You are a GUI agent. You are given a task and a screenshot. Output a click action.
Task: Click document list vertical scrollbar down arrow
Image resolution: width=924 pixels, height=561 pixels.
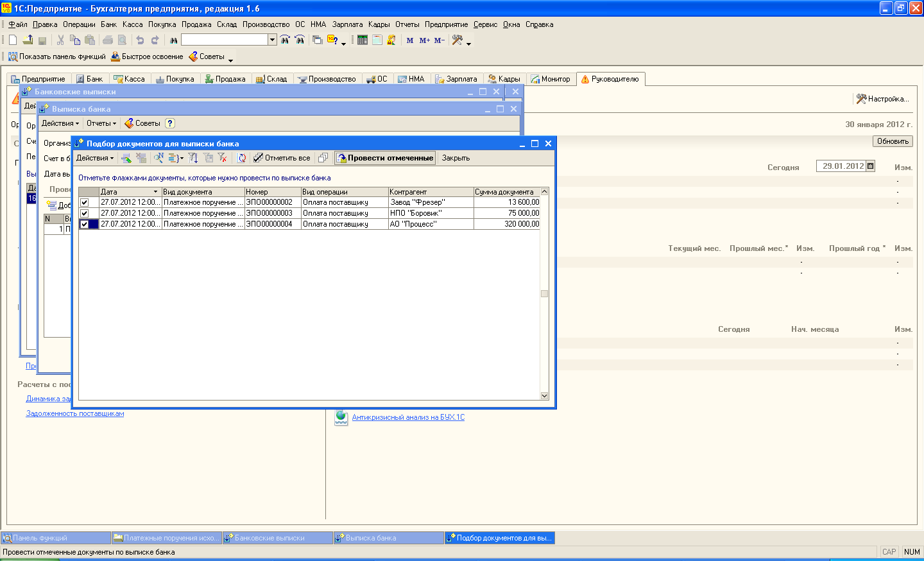pyautogui.click(x=544, y=396)
